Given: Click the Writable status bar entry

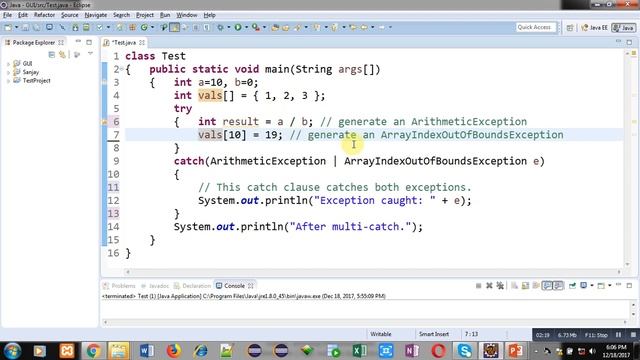Looking at the screenshot, I should [x=380, y=334].
